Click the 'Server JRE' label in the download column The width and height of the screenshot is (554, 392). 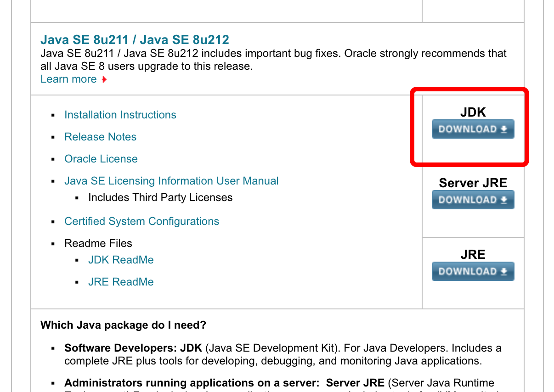473,183
